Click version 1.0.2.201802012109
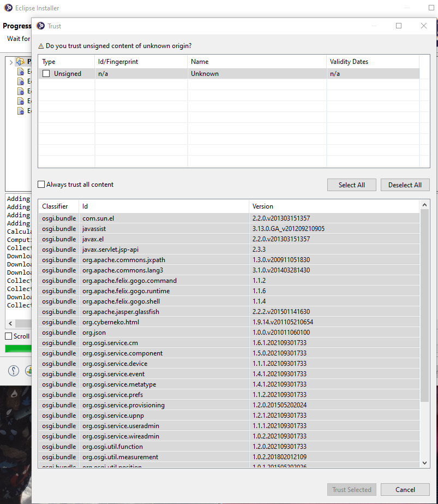438x504 pixels. [x=279, y=456]
